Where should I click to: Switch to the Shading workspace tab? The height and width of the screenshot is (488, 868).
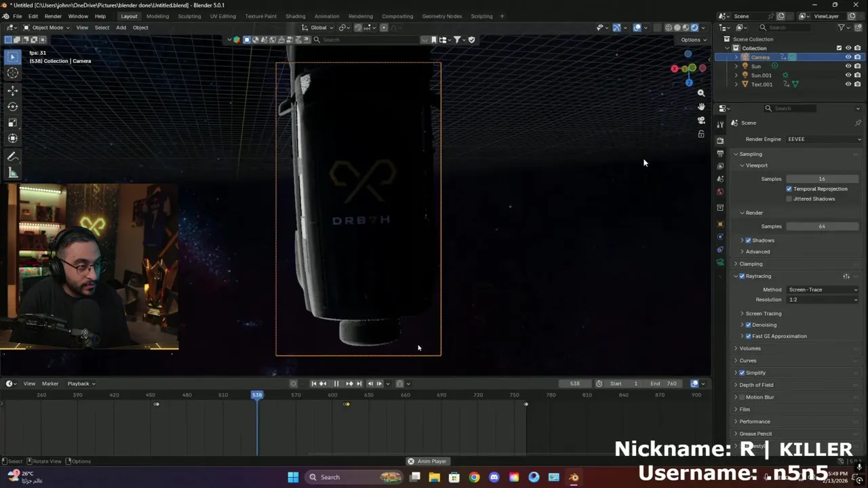point(295,16)
